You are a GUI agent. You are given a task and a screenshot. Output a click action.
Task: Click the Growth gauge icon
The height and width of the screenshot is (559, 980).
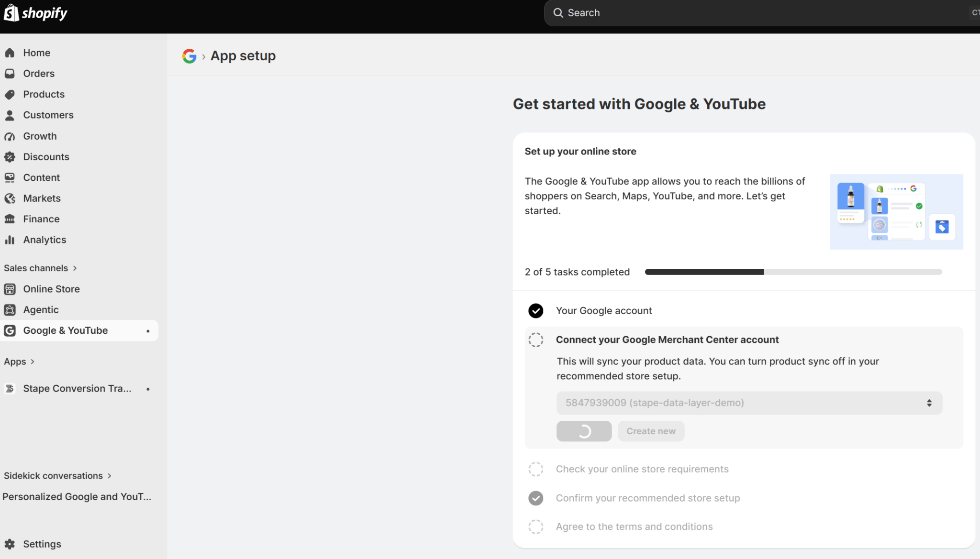(10, 136)
